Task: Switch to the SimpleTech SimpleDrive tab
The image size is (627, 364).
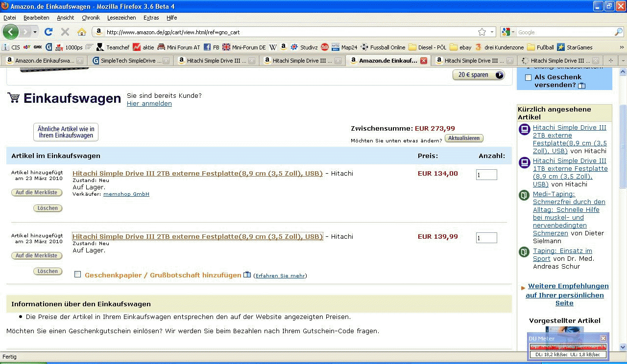Action: tap(131, 61)
